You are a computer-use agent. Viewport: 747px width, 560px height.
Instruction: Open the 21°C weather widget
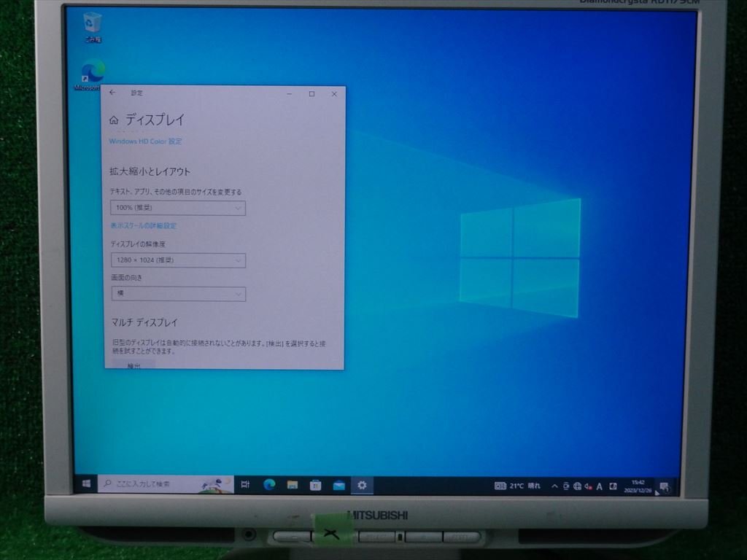pyautogui.click(x=517, y=486)
